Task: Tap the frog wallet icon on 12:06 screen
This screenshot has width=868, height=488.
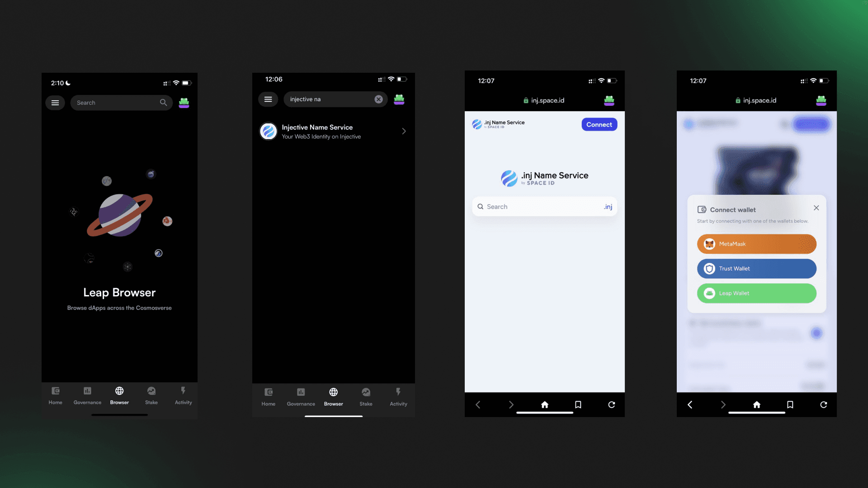Action: (x=399, y=99)
